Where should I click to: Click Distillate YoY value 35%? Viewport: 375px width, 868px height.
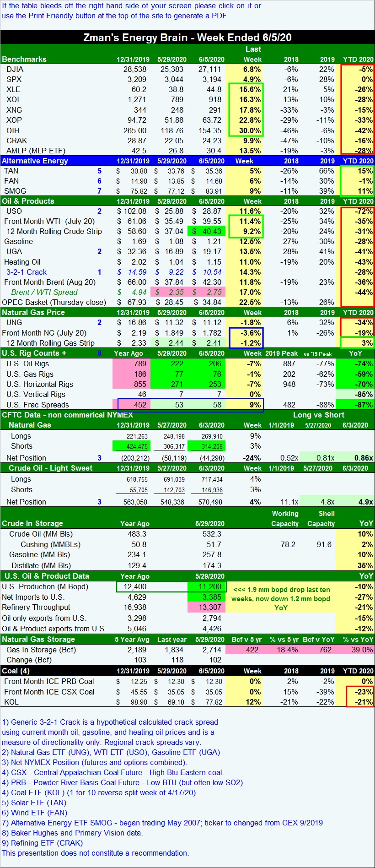tap(365, 565)
